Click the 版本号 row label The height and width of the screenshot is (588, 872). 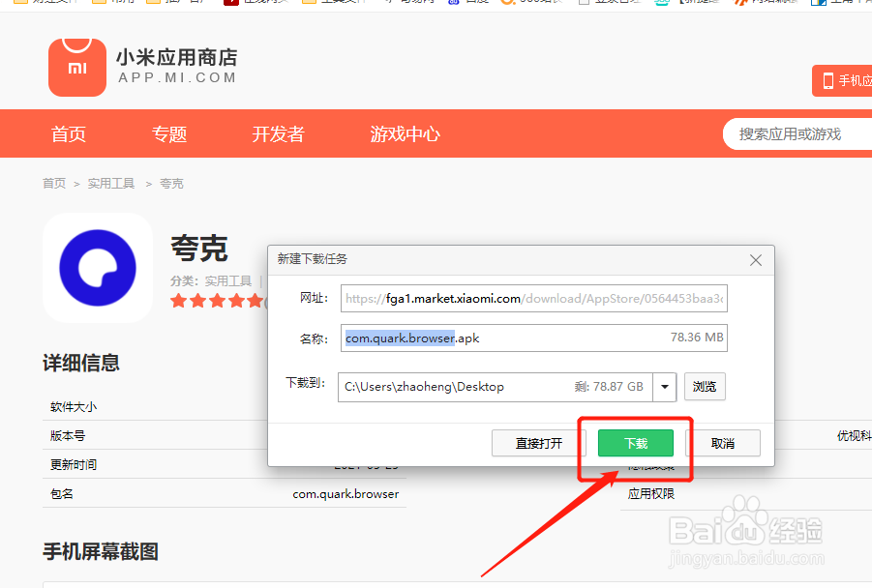coord(68,436)
